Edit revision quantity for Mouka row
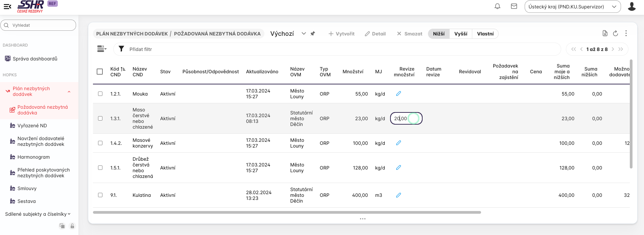Image resolution: width=644 pixels, height=235 pixels. click(399, 94)
